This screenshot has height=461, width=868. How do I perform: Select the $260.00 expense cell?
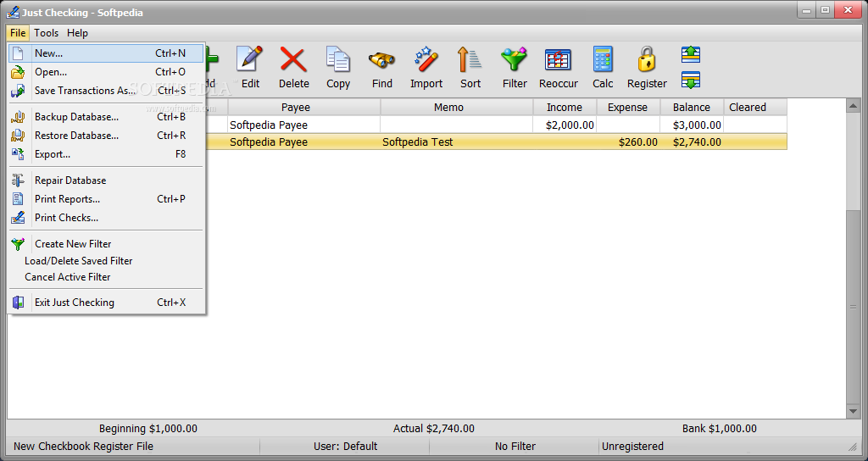pyautogui.click(x=628, y=142)
